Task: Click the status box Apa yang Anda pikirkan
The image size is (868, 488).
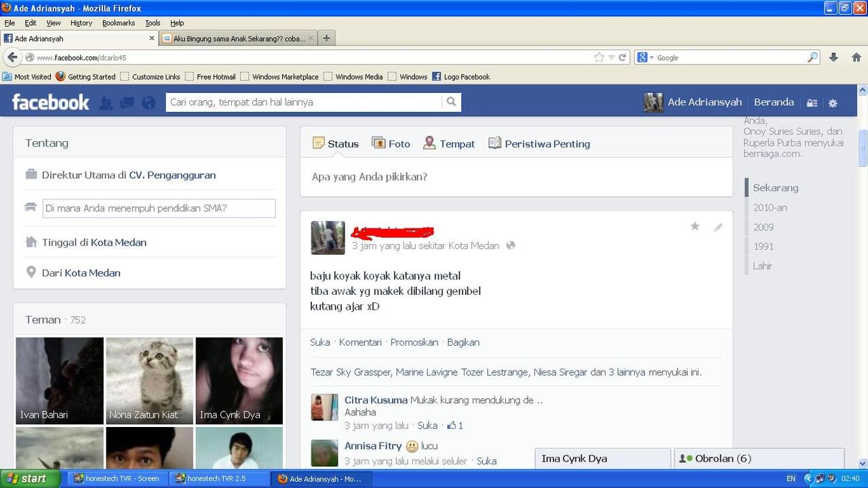Action: (517, 177)
